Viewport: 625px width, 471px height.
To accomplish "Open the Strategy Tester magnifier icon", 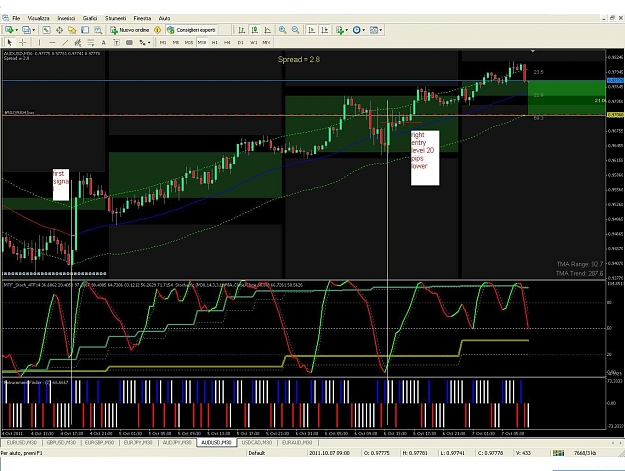I will [x=98, y=30].
